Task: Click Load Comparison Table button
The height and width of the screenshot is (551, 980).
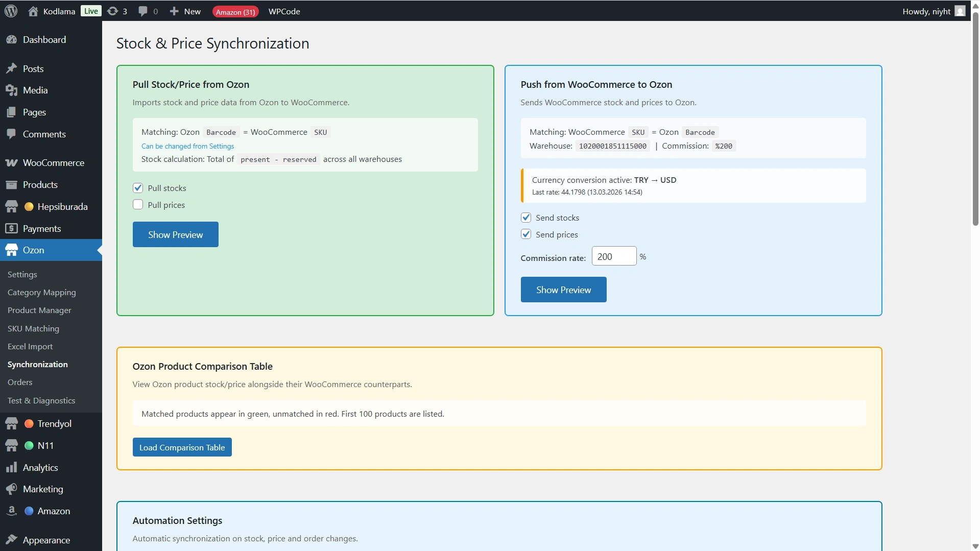Action: 182,447
